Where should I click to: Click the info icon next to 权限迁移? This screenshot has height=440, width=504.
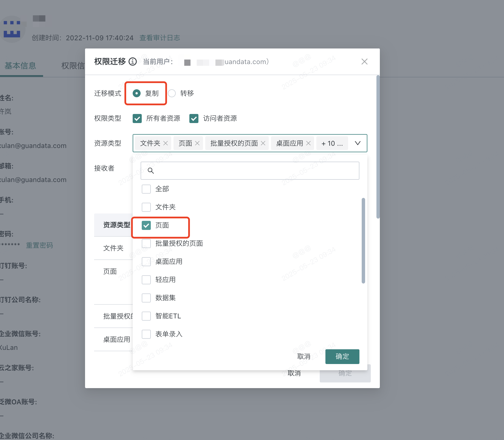133,62
